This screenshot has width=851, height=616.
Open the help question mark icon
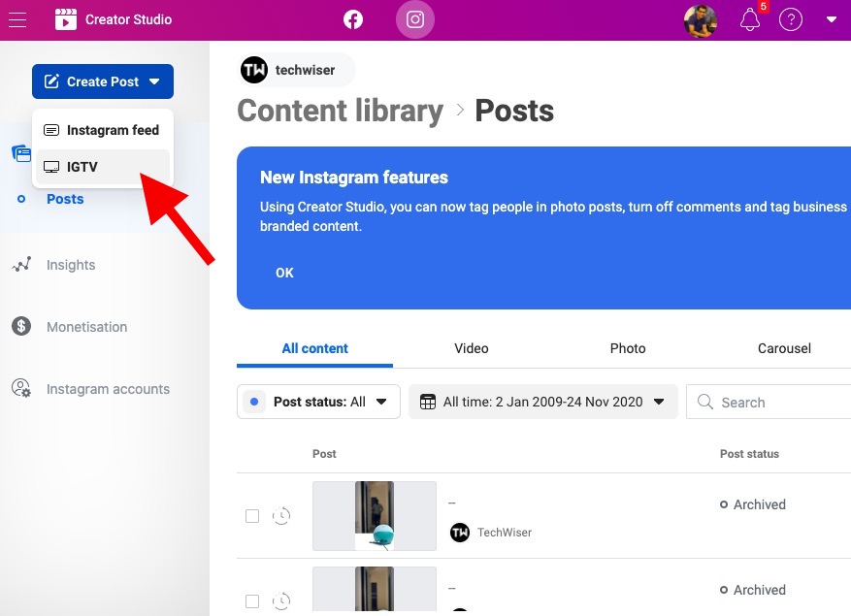(791, 20)
